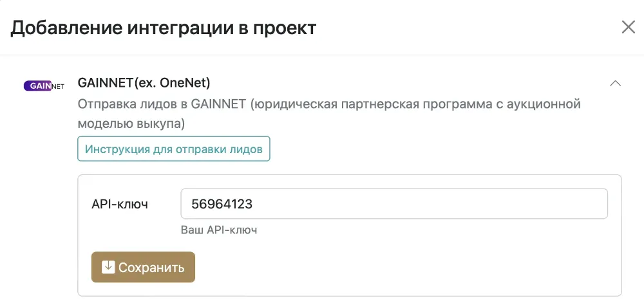Click the GAINNET logo icon
Image resolution: width=644 pixels, height=303 pixels.
click(44, 86)
